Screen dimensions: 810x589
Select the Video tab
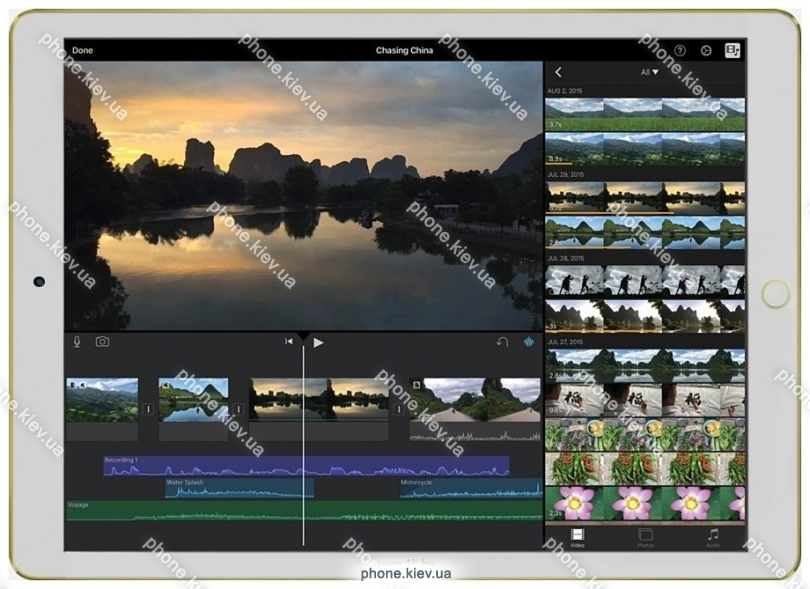coord(578,538)
